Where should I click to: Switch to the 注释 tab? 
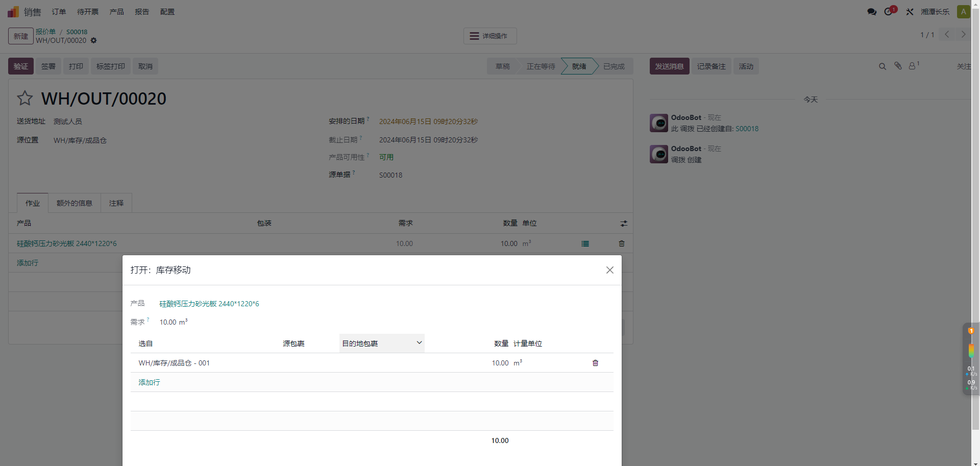click(116, 203)
